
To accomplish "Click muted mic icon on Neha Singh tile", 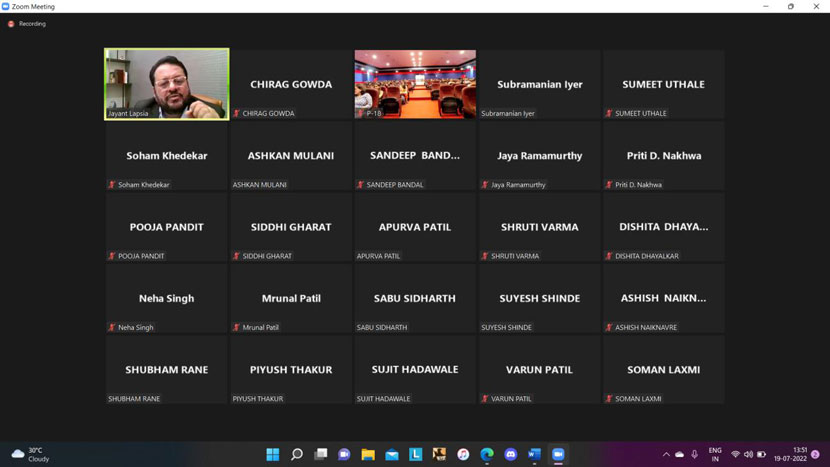I will [112, 328].
